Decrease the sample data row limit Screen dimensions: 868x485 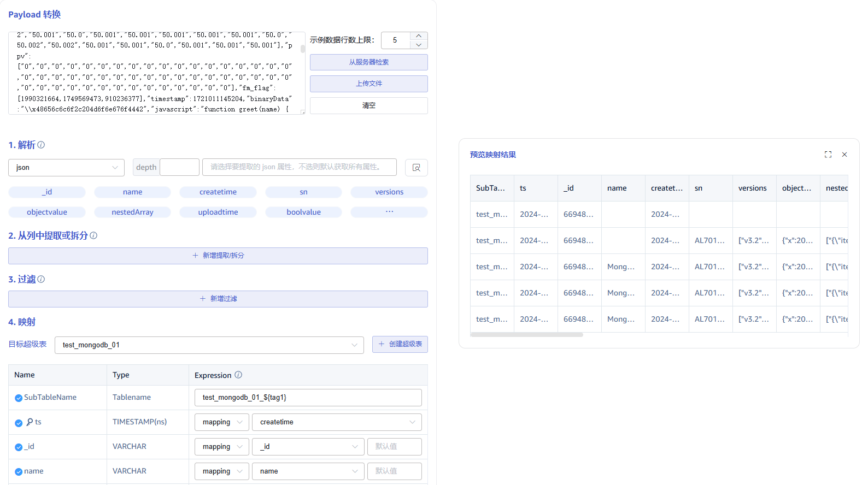[x=418, y=45]
